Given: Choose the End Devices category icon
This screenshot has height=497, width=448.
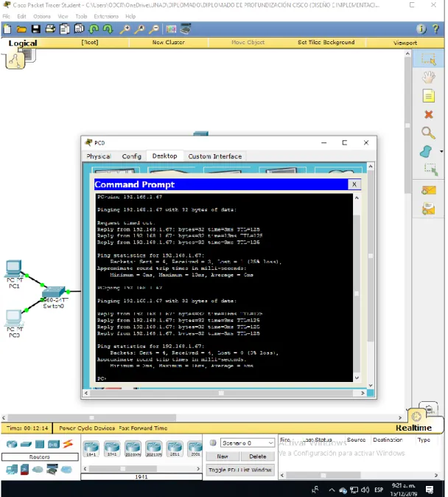Looking at the screenshot, I should [x=12, y=470].
